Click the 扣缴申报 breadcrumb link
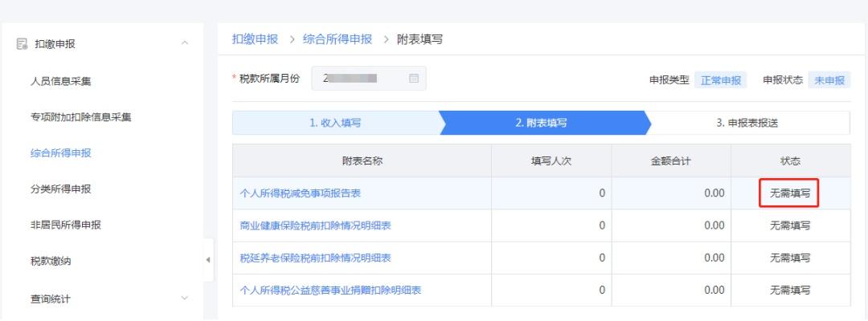Image resolution: width=868 pixels, height=321 pixels. click(x=255, y=39)
